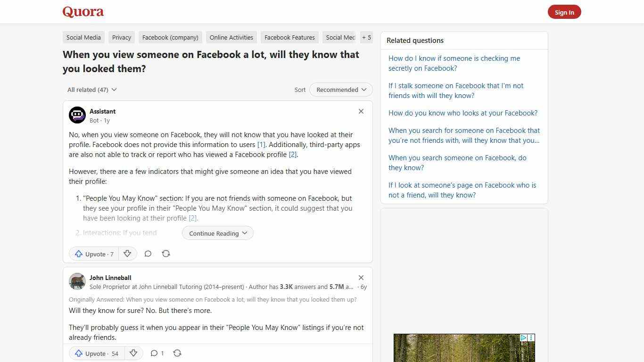Open 'How do you know who looks at your Facebook?'
Viewport: 644px width, 362px height.
(x=462, y=113)
